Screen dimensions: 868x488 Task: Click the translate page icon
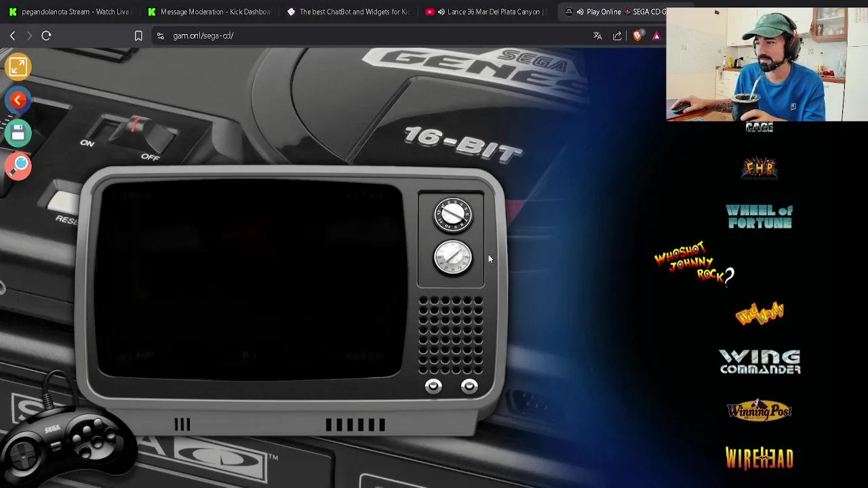point(597,36)
